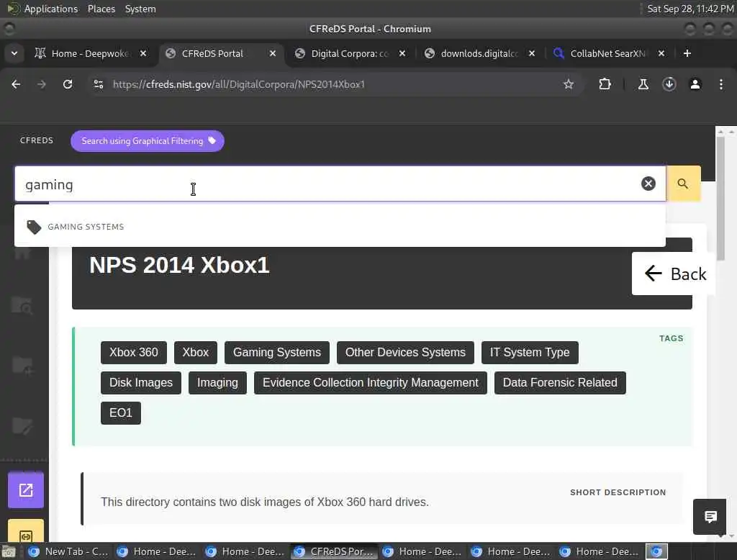Viewport: 737px width, 560px height.
Task: Open the Places menu
Action: 101,9
